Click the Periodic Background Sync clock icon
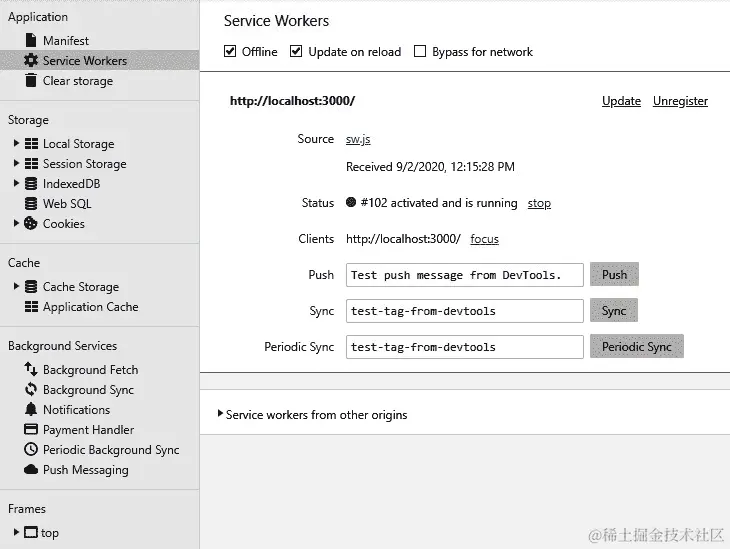The image size is (730, 549). (x=31, y=449)
